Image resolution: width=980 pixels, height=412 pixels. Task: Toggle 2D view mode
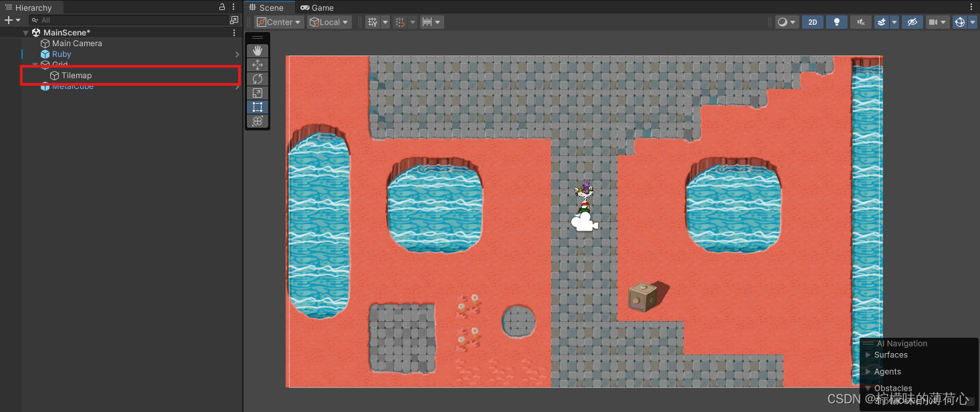(x=812, y=21)
